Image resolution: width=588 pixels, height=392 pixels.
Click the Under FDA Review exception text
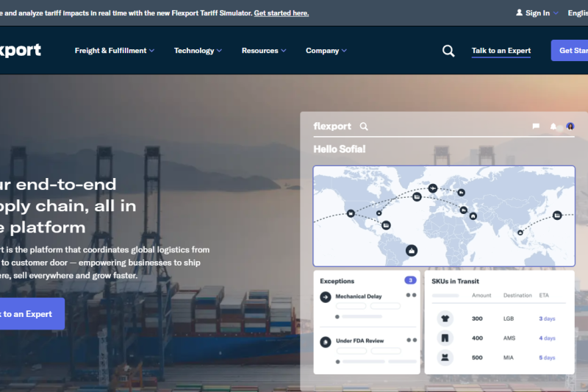point(360,341)
